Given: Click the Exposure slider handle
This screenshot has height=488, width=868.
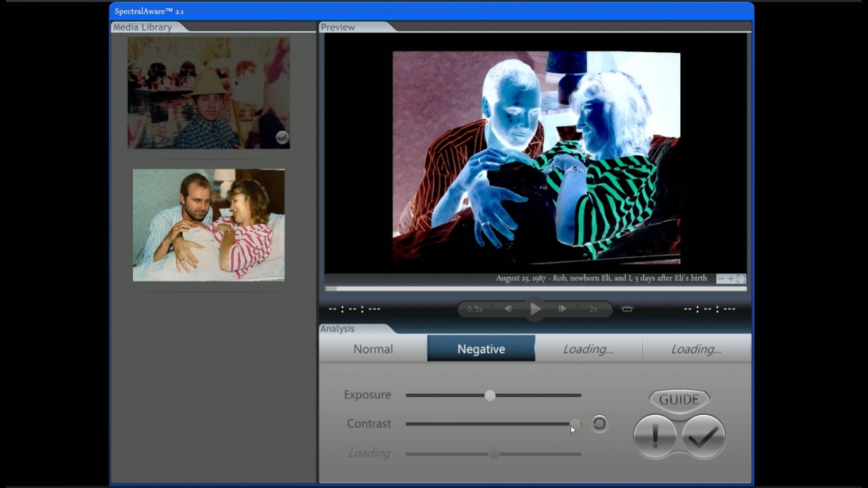Looking at the screenshot, I should pyautogui.click(x=490, y=395).
